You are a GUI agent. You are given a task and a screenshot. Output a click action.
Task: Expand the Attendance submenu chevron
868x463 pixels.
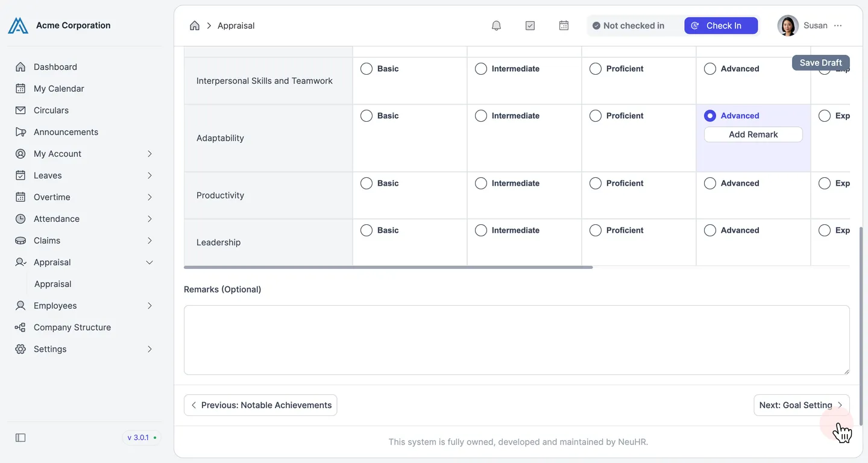pyautogui.click(x=149, y=219)
